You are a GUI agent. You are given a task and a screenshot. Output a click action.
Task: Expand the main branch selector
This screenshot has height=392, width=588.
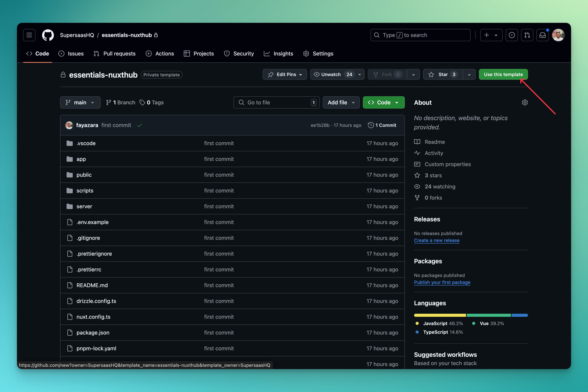80,103
